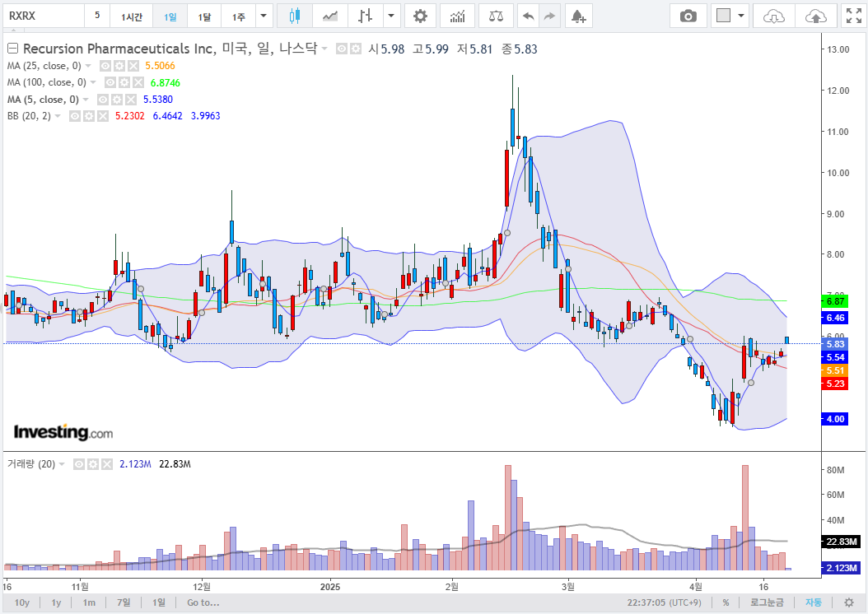The width and height of the screenshot is (868, 614).
Task: Open chart settings gear in toolbar
Action: point(421,16)
